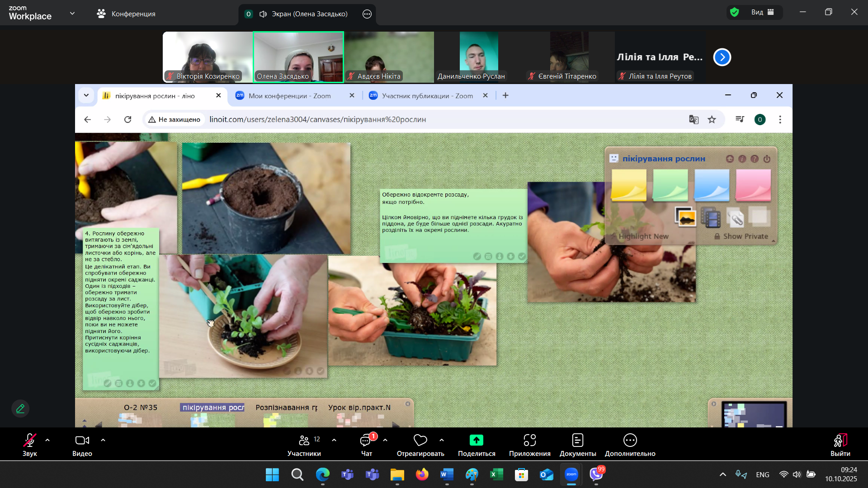The image size is (868, 488).
Task: Expand audio settings arrow next to Sound
Action: [47, 440]
